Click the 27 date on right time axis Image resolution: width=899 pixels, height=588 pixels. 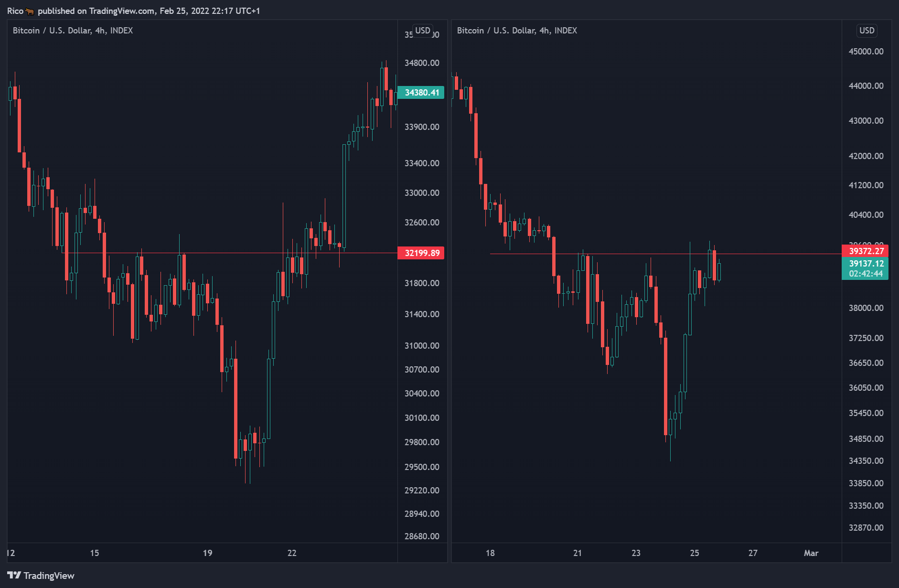coord(753,553)
